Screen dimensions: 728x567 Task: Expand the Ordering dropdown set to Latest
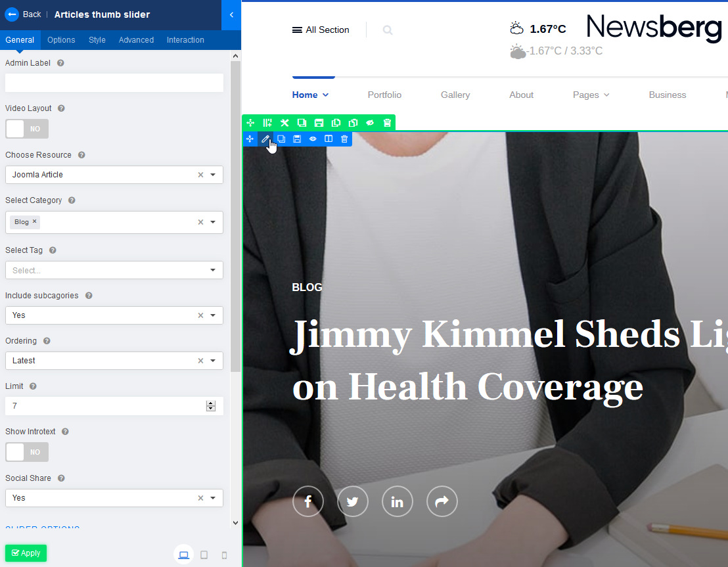(212, 360)
